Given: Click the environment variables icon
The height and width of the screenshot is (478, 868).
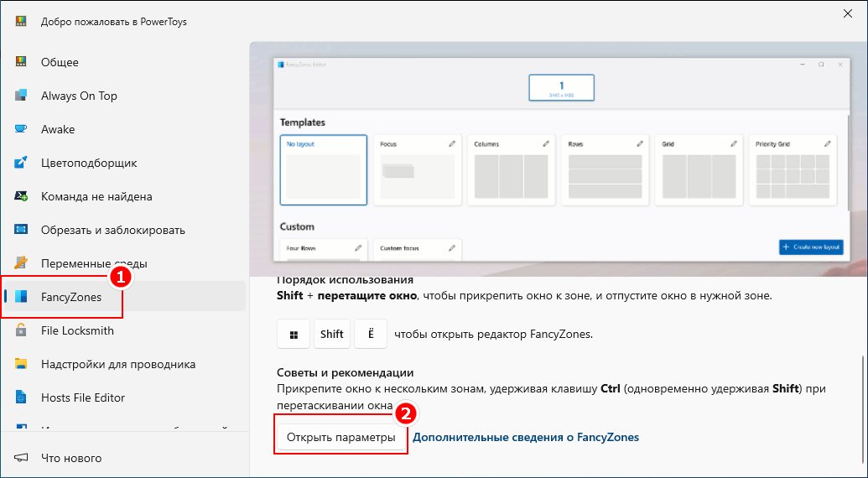Looking at the screenshot, I should tap(21, 262).
